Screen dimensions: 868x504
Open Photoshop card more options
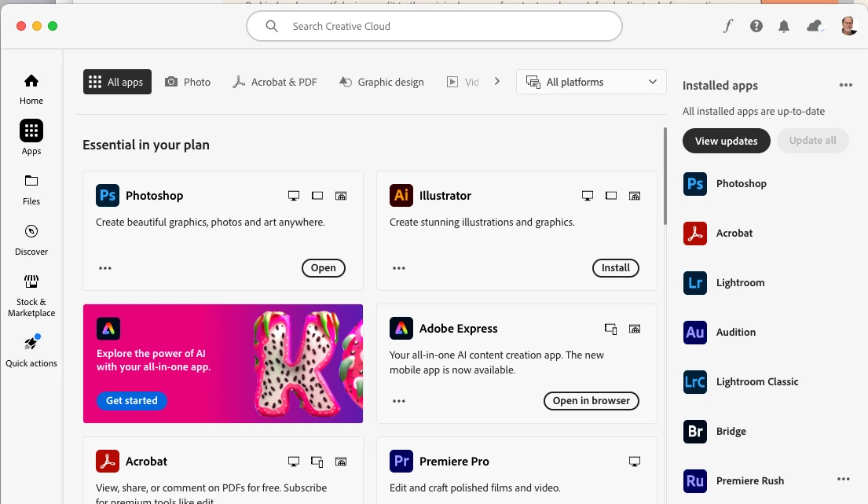click(105, 268)
